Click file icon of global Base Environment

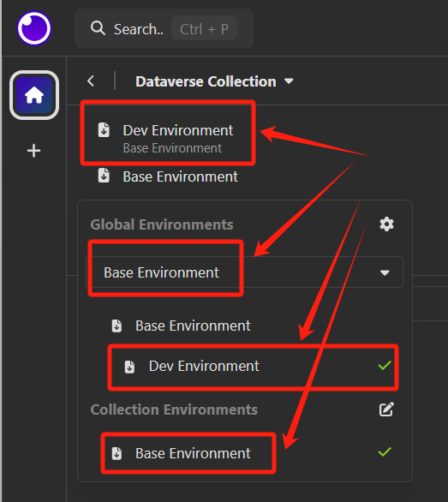click(x=116, y=326)
